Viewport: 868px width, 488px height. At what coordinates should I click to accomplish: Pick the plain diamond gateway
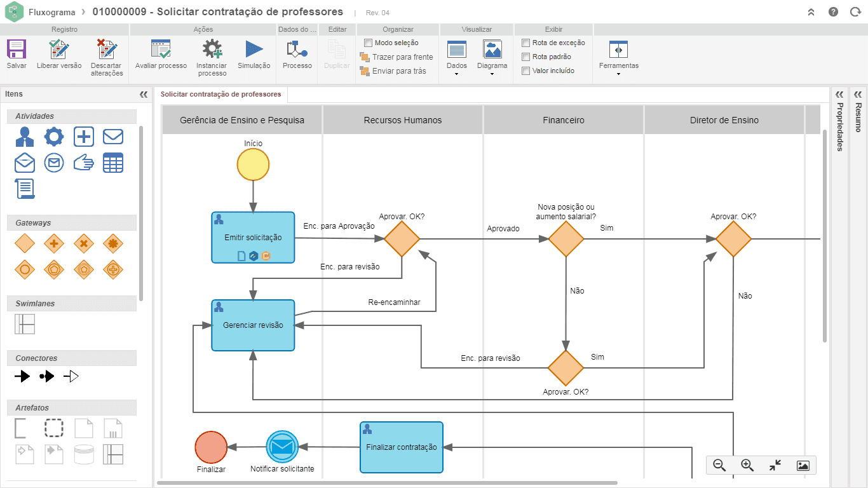[x=25, y=243]
